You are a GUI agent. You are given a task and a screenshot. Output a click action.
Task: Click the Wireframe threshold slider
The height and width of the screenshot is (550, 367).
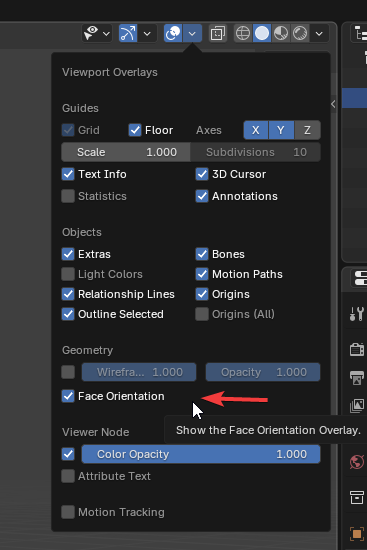(x=139, y=372)
